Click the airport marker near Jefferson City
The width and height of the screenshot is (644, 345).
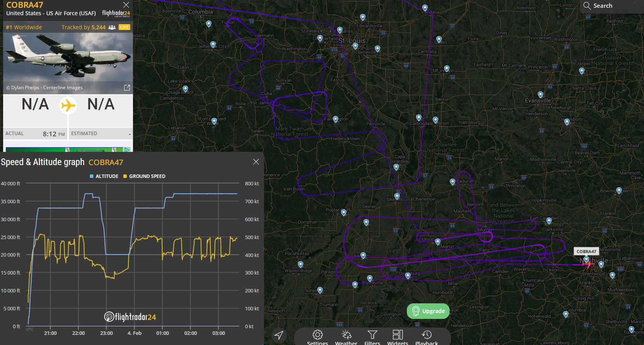213,44
